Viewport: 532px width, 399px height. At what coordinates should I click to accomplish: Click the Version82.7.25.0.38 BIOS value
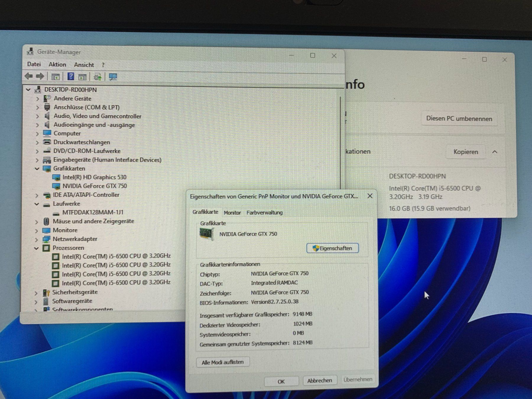[275, 302]
